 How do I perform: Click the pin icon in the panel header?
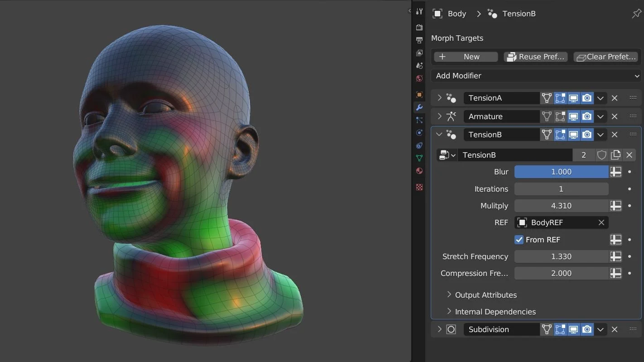click(x=636, y=14)
